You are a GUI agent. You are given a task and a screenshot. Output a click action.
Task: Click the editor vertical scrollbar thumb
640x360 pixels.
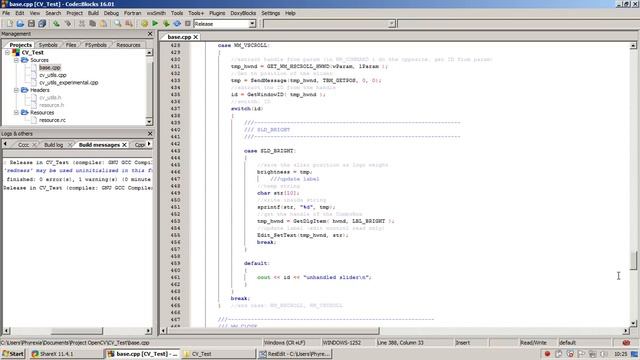coord(633,260)
